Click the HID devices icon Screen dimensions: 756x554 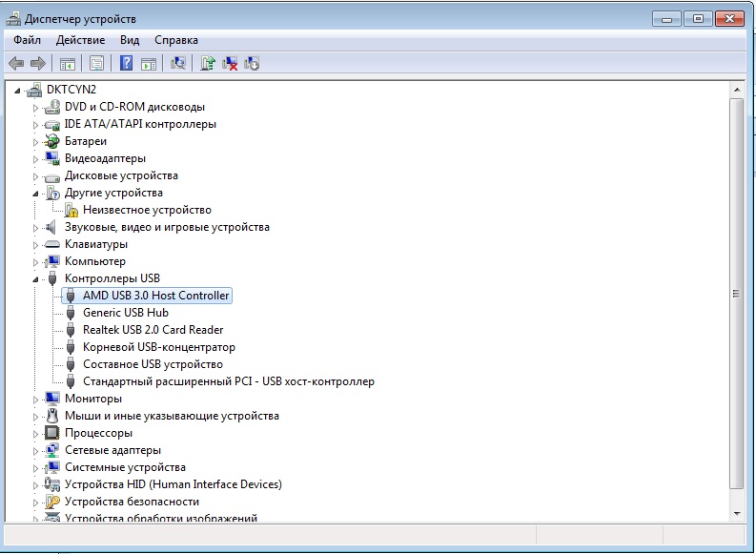click(x=52, y=484)
